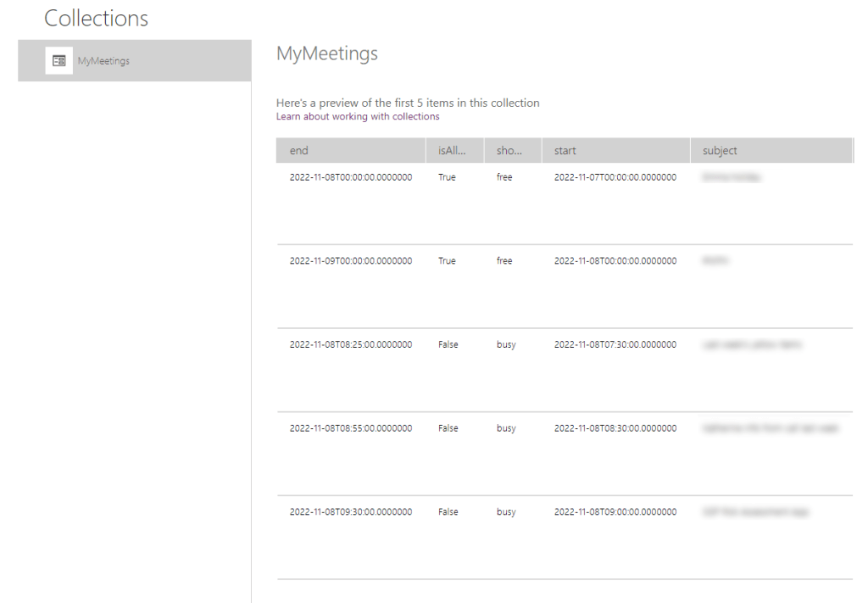868x603 pixels.
Task: Select the first row's end value 2022-11-08T00:00
Action: pos(351,176)
